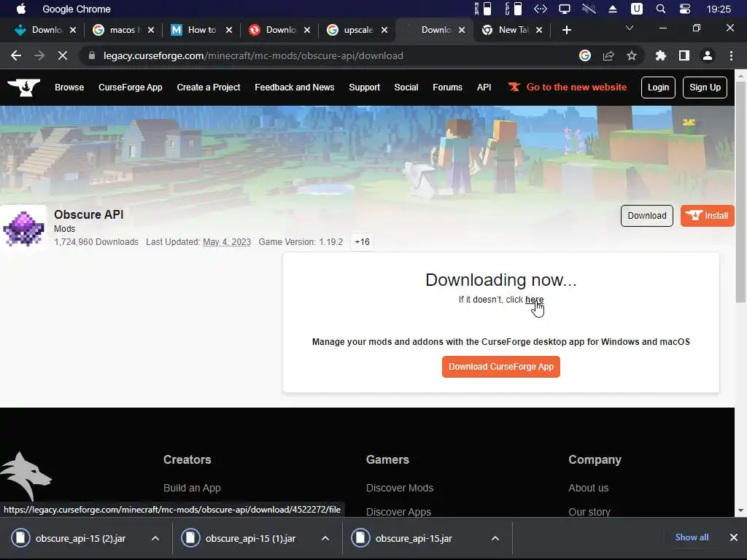The height and width of the screenshot is (560, 747).
Task: Bookmark this page with star icon
Action: (632, 55)
